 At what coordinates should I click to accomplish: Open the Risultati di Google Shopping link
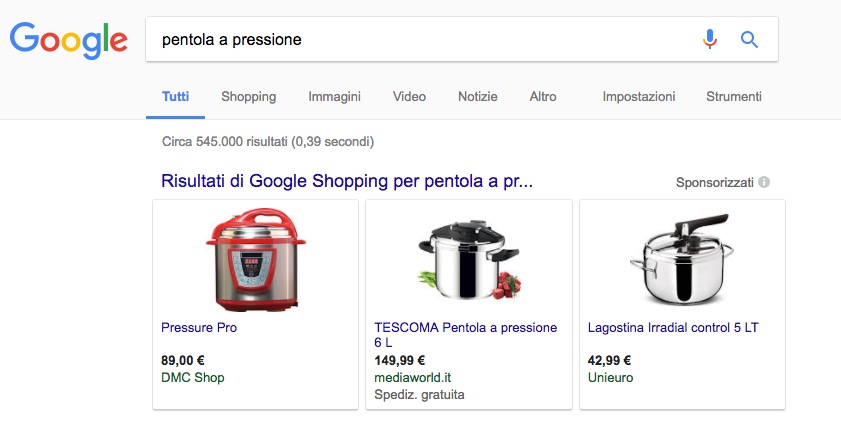point(347,181)
